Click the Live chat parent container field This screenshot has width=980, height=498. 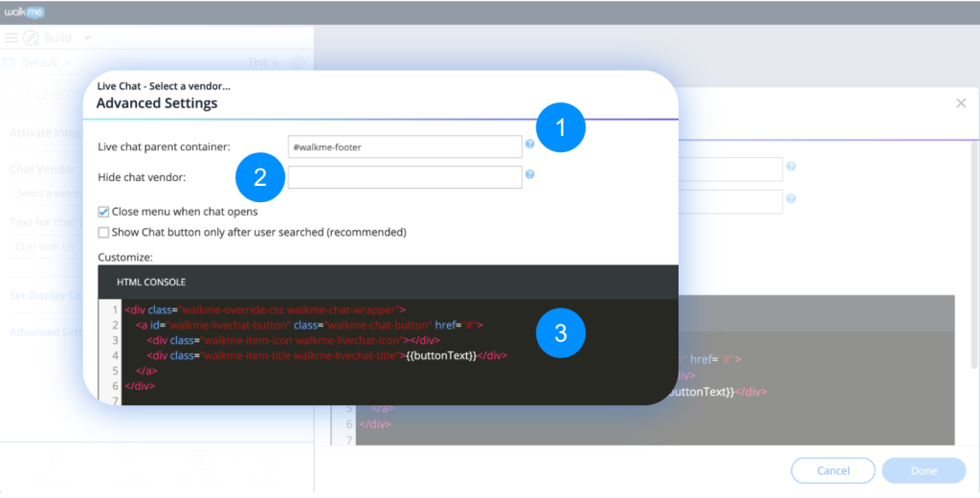pos(404,147)
